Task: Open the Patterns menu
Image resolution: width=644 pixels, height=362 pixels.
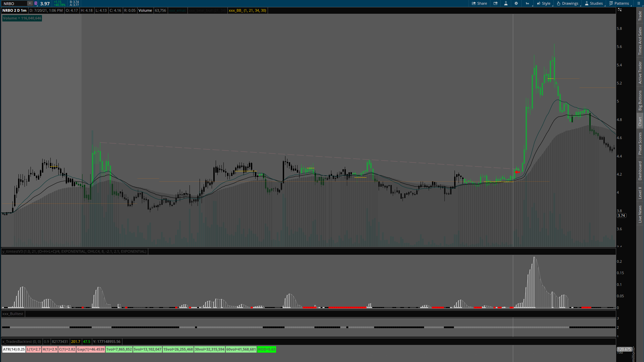Action: point(619,3)
